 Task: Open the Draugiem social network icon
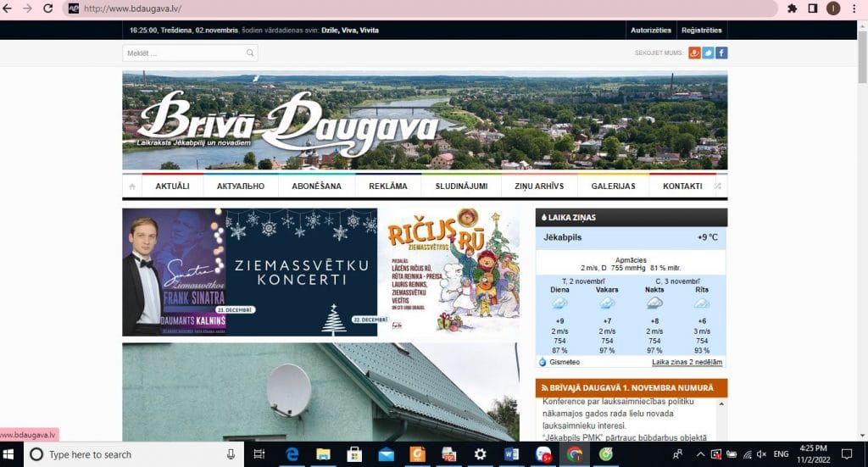pyautogui.click(x=694, y=53)
